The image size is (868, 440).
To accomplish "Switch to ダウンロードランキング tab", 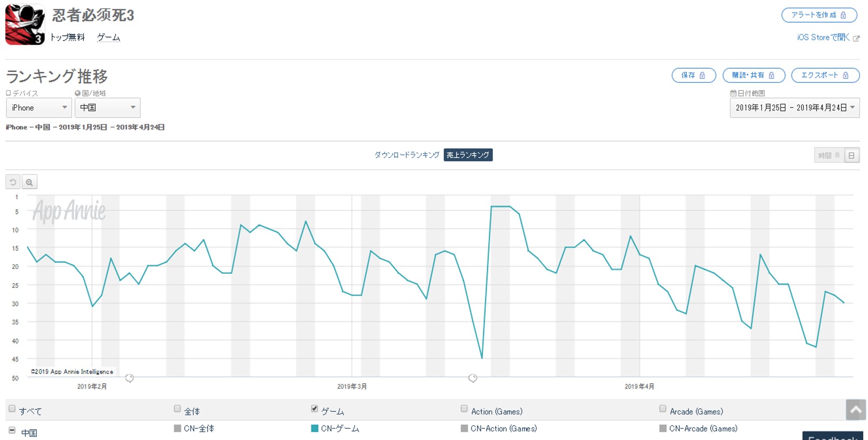I will tap(407, 155).
